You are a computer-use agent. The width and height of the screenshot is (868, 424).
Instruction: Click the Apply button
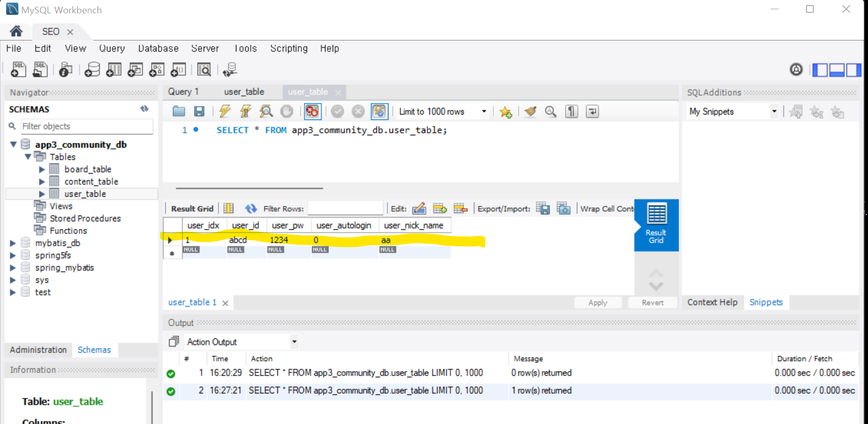click(598, 303)
